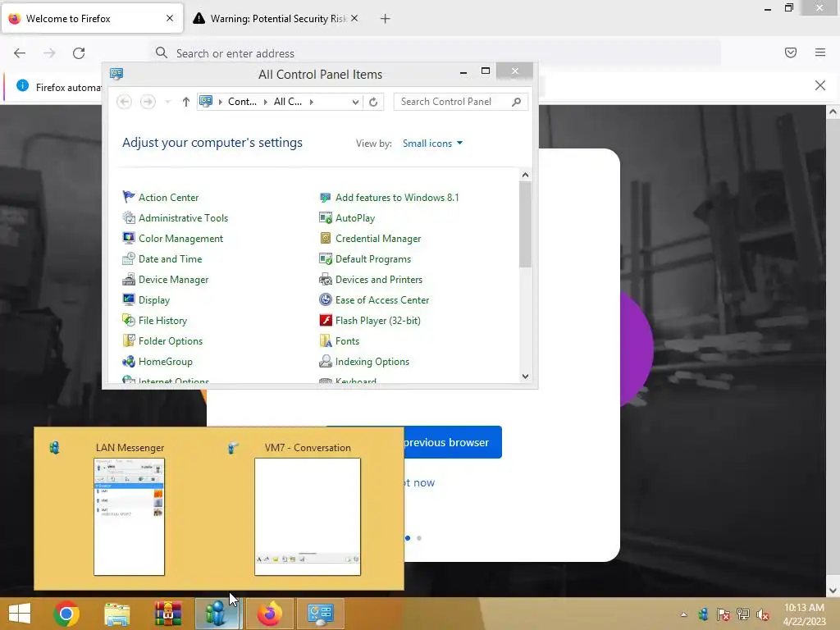The image size is (840, 630).
Task: Click LAN Messenger tray icon
Action: click(x=703, y=614)
